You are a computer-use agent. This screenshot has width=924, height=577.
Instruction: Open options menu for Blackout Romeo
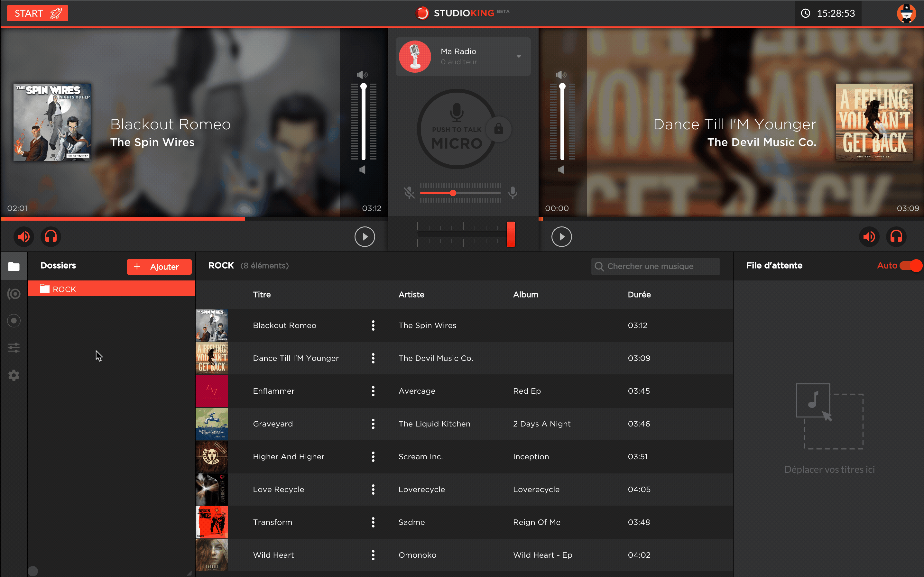[373, 325]
